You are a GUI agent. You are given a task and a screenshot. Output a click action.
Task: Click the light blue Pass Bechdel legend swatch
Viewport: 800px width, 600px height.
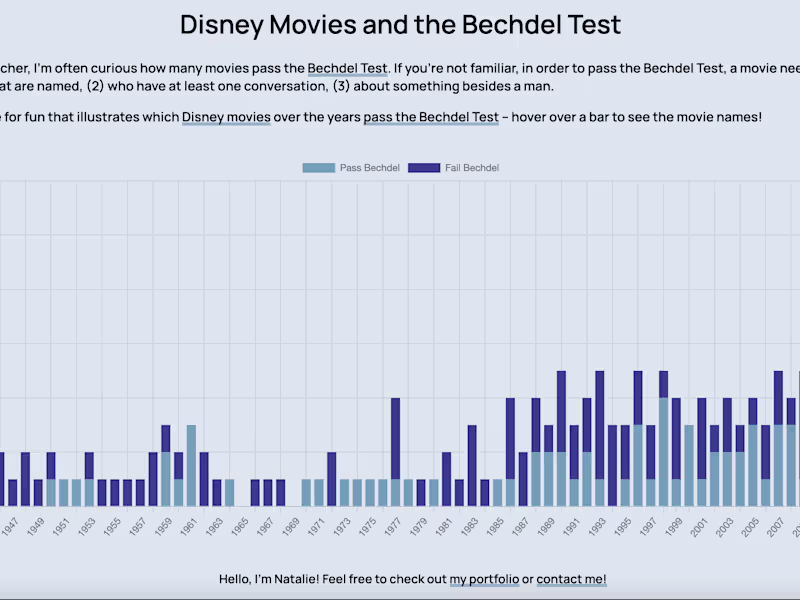(x=319, y=168)
